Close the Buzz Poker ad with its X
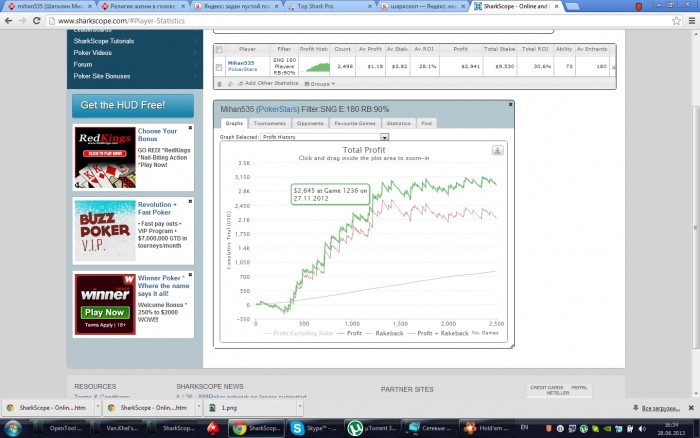The height and width of the screenshot is (438, 700). (x=190, y=201)
